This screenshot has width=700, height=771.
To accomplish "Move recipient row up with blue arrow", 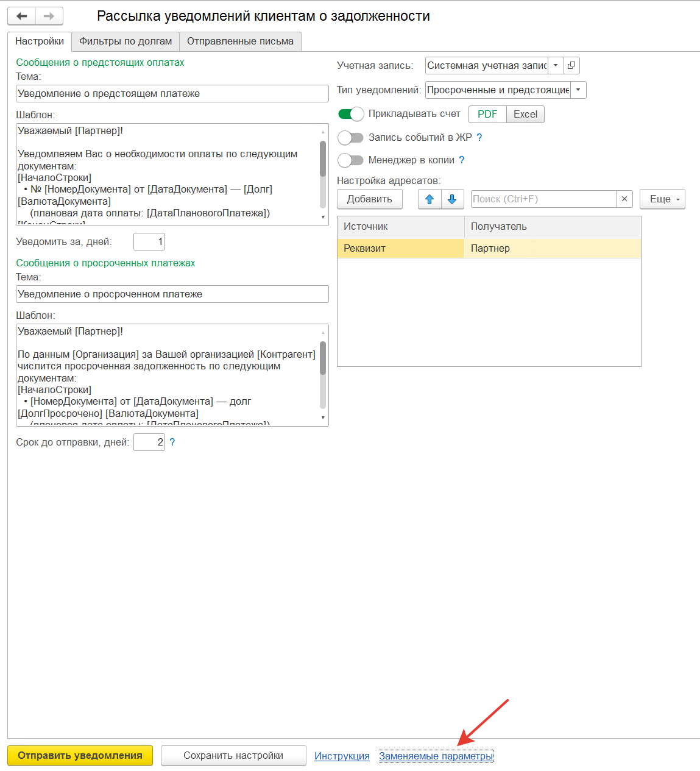I will [x=430, y=199].
